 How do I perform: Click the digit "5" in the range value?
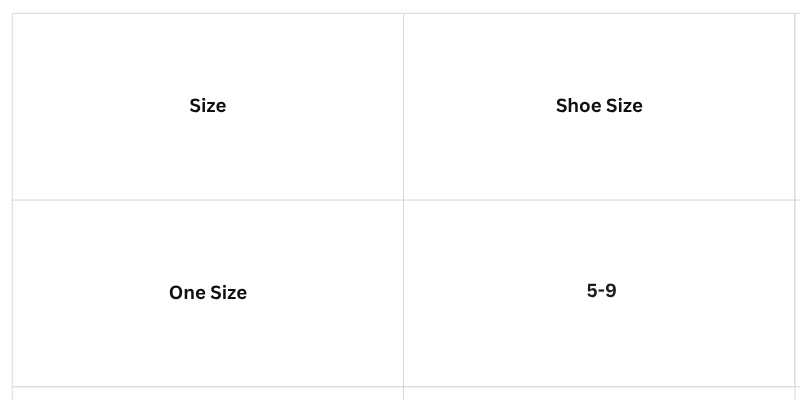(x=592, y=291)
